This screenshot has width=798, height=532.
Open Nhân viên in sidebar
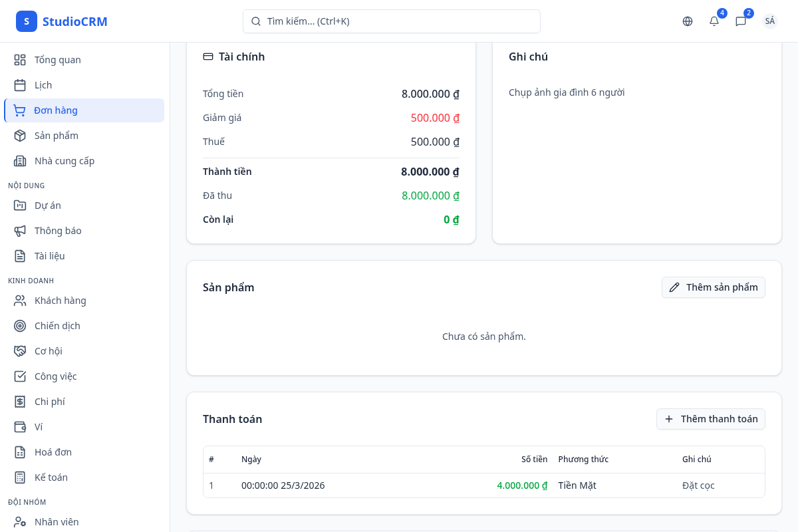click(57, 522)
